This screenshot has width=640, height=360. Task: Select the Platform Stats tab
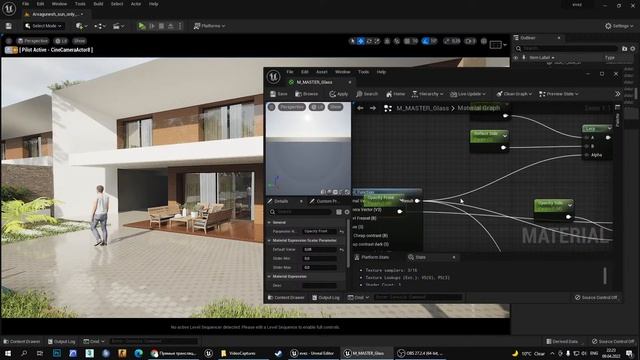coord(372,257)
